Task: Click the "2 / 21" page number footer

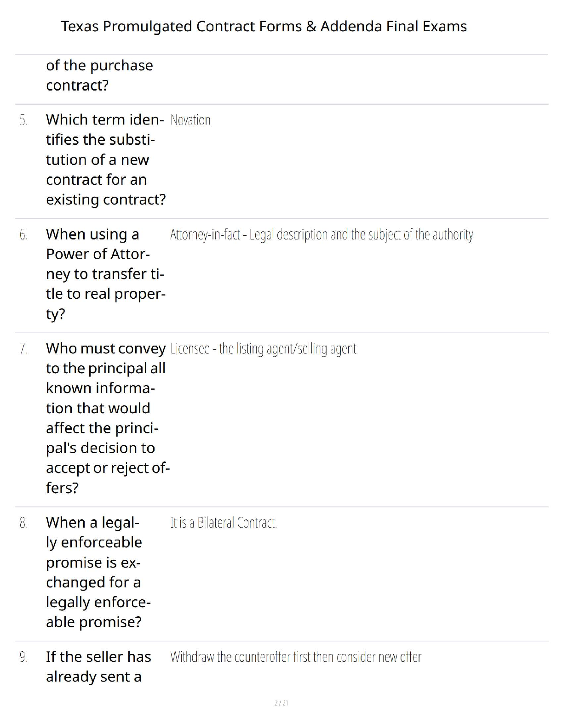Action: click(281, 703)
